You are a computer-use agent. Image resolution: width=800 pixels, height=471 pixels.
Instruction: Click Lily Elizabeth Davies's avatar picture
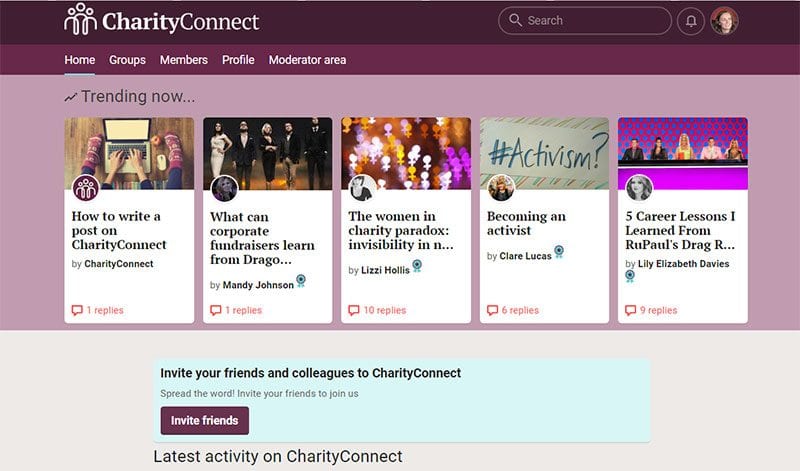pos(640,188)
